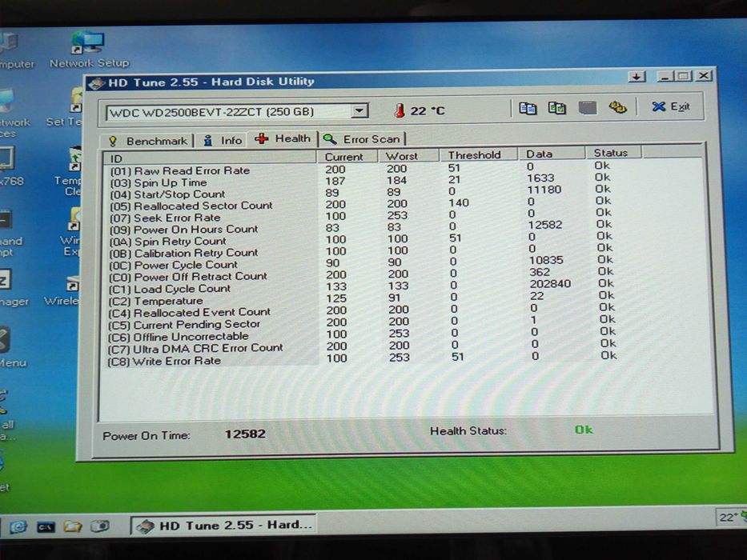Select the Reallocated Sector Count row

(362, 205)
